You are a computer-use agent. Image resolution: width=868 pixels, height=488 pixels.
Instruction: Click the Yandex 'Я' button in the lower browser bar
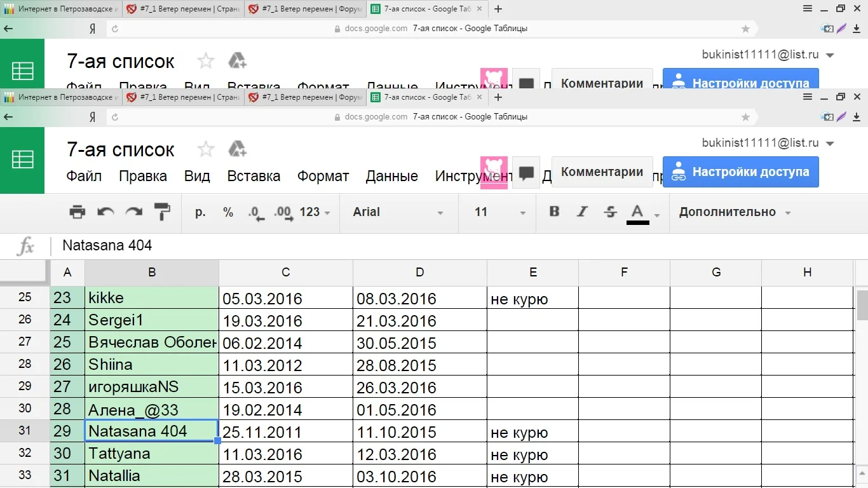point(92,117)
